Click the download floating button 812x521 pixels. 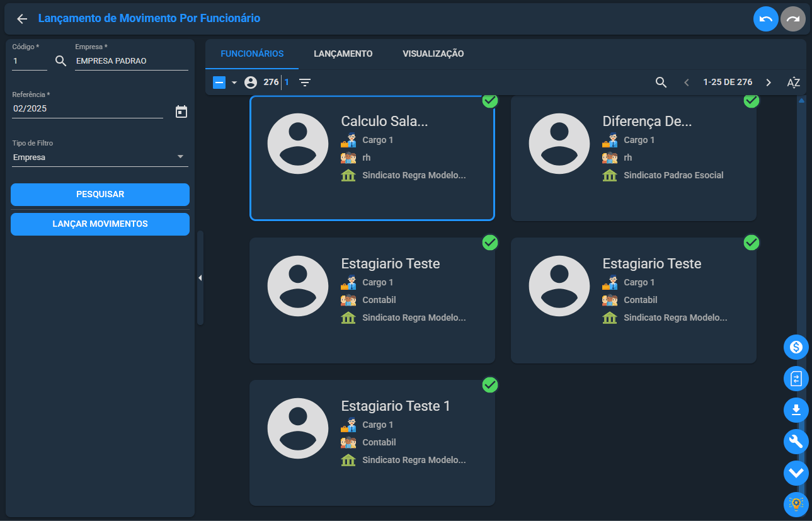tap(796, 410)
